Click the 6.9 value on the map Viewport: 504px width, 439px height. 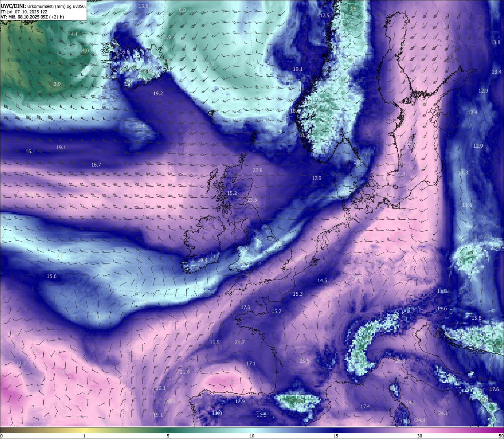(210, 64)
